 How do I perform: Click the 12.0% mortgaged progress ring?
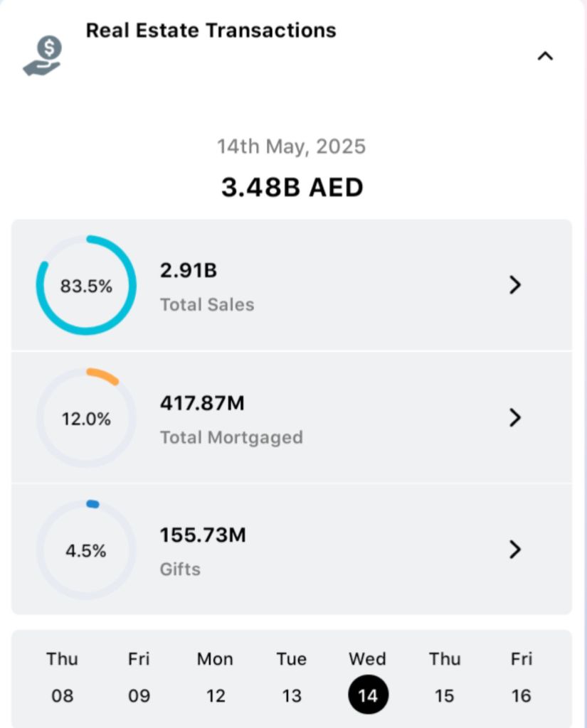click(x=86, y=418)
